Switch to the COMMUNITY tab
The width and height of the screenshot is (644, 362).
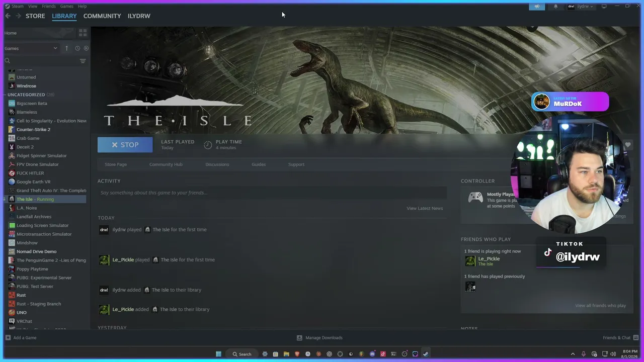point(102,16)
